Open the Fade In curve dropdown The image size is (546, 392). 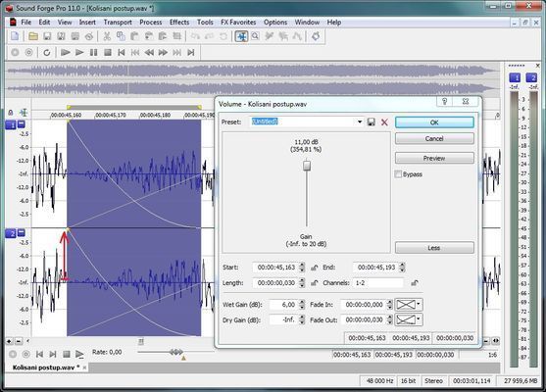(x=419, y=305)
